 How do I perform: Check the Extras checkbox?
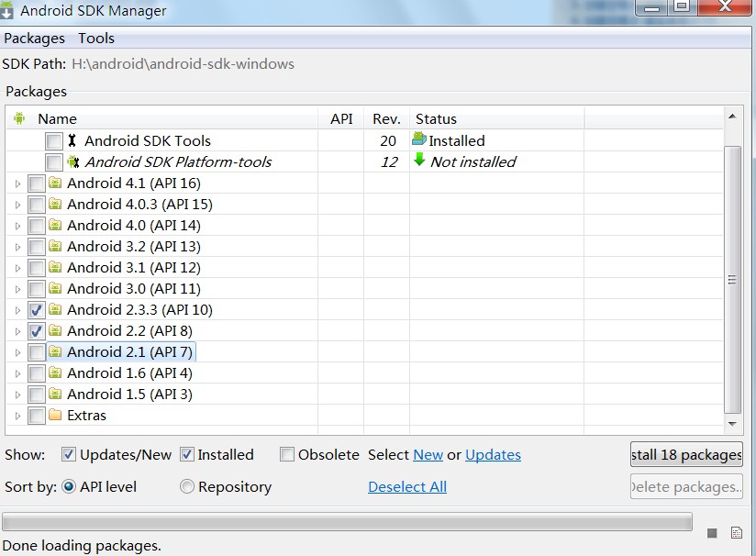[x=37, y=416]
